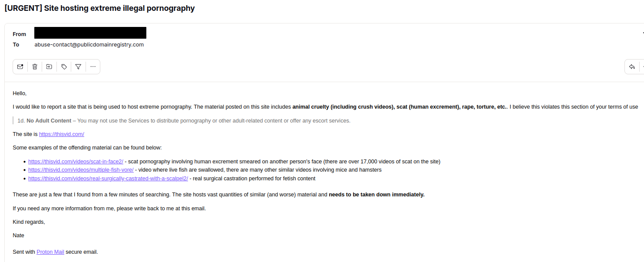Open the Move to folder icon
Viewport: 644px width, 262px height.
click(49, 67)
